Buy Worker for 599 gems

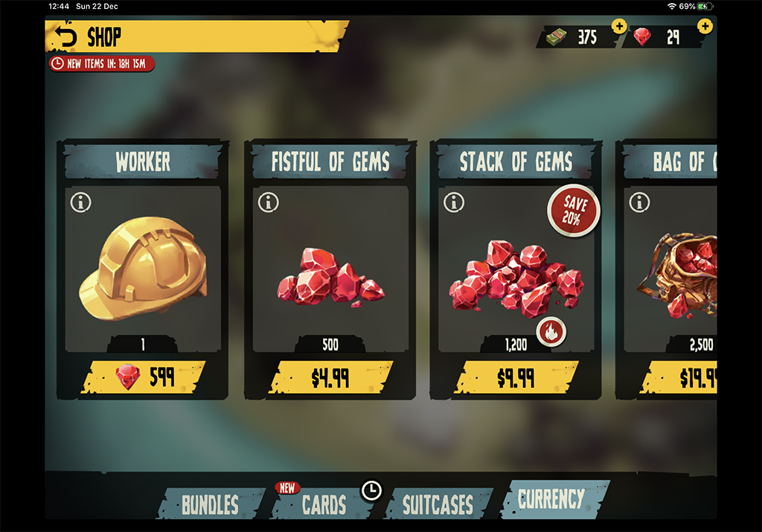[x=144, y=377]
